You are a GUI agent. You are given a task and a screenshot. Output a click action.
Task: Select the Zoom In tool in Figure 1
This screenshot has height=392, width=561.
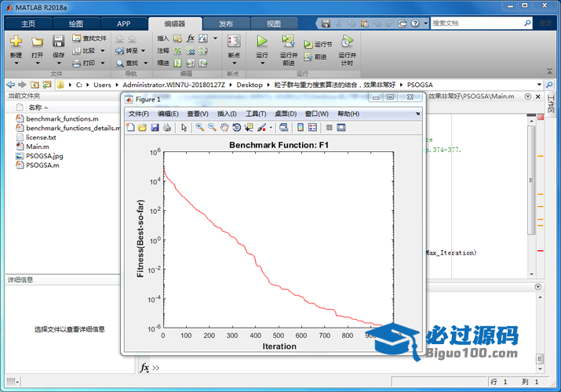[x=200, y=127]
